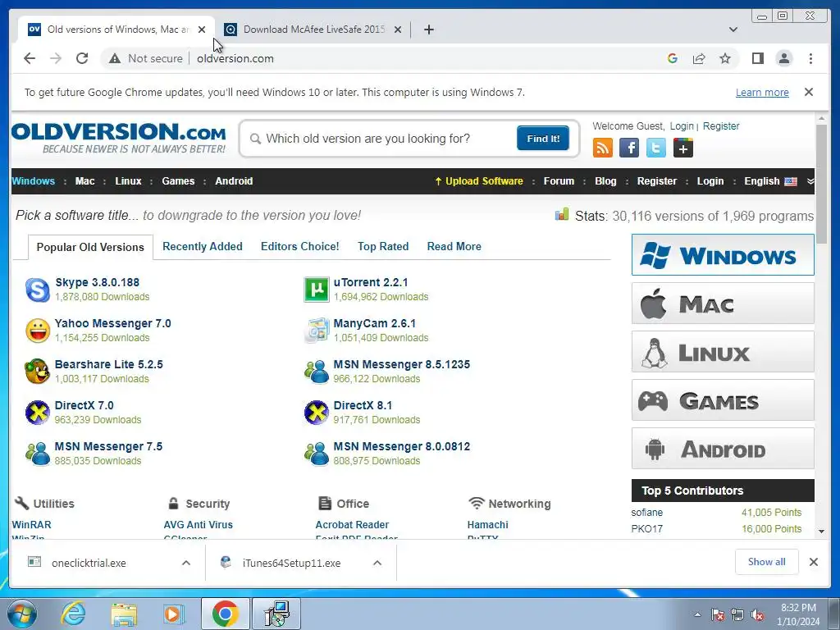Open Chrome side panel icon

757,58
